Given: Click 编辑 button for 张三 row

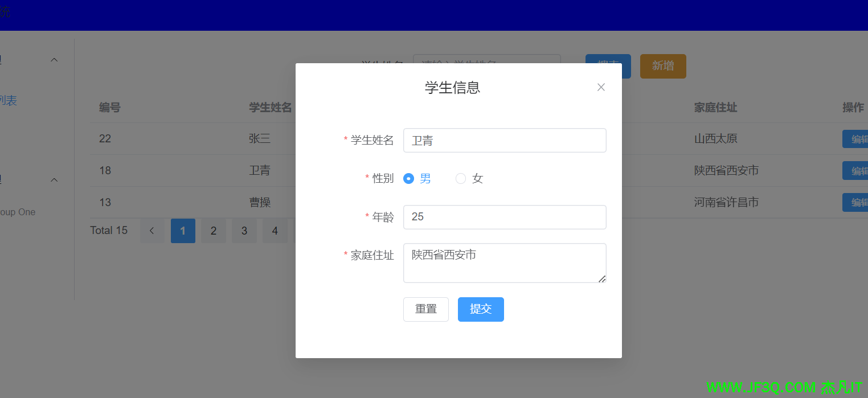Looking at the screenshot, I should point(856,139).
